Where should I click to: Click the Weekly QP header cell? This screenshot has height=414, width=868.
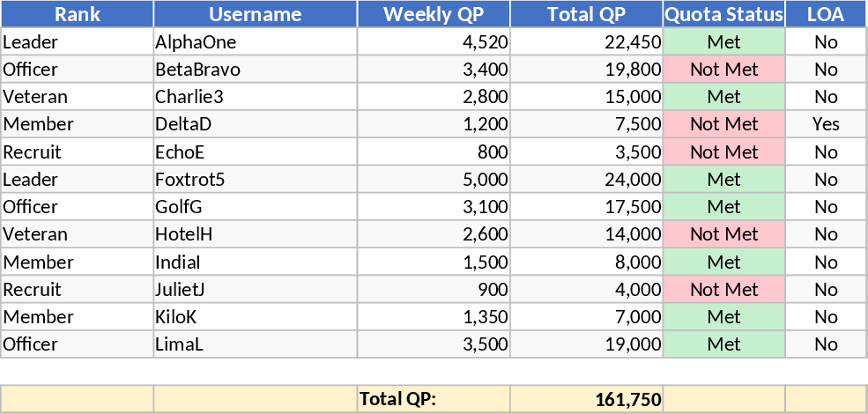pos(434,14)
